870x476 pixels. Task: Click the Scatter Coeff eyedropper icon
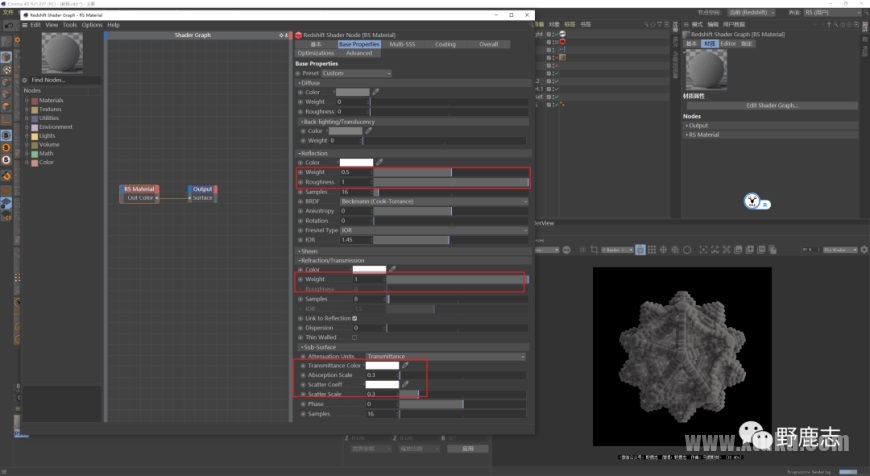[x=405, y=384]
